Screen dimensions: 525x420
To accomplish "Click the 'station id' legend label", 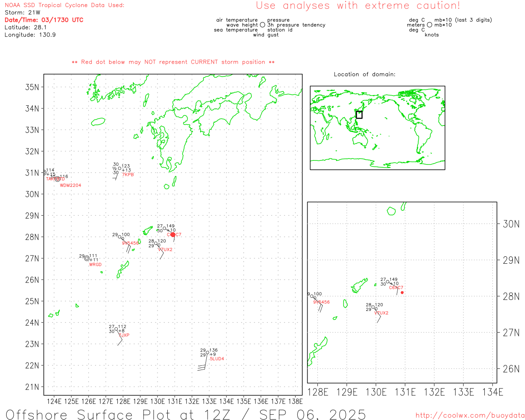I will click(280, 30).
